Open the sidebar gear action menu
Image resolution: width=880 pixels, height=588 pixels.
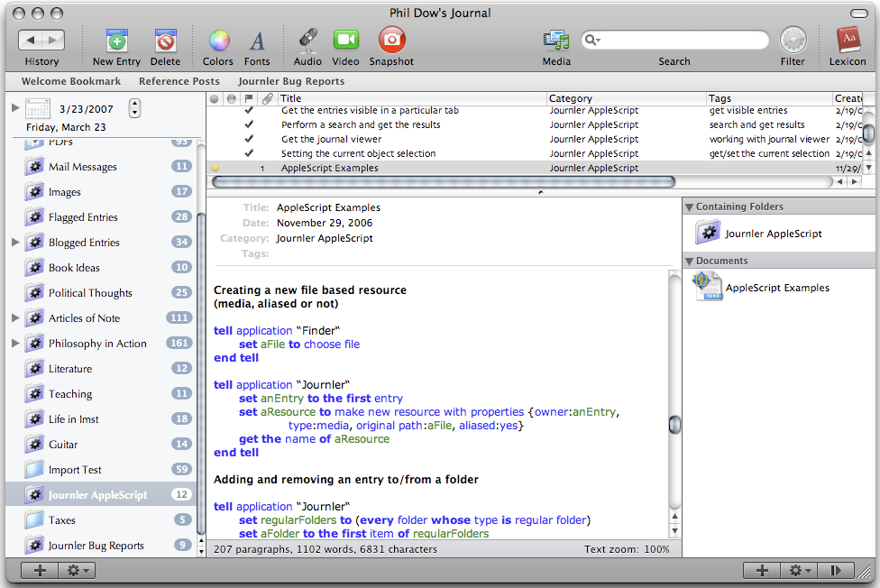77,571
